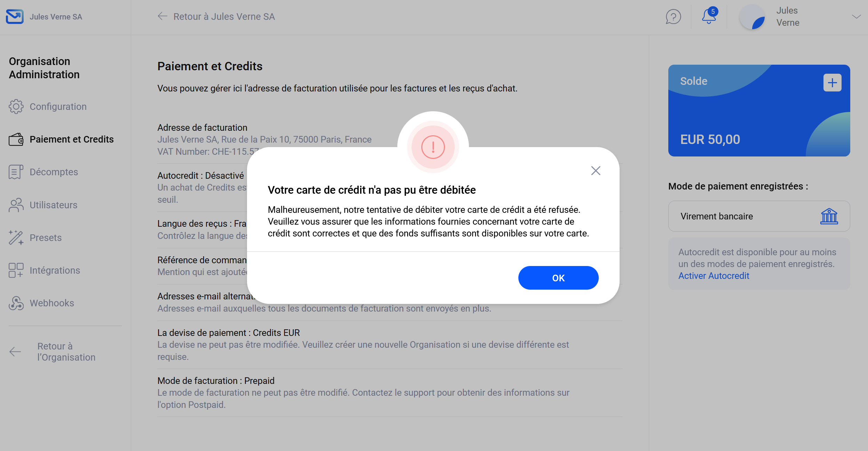
Task: Click the Configuration gear icon
Action: coord(16,106)
